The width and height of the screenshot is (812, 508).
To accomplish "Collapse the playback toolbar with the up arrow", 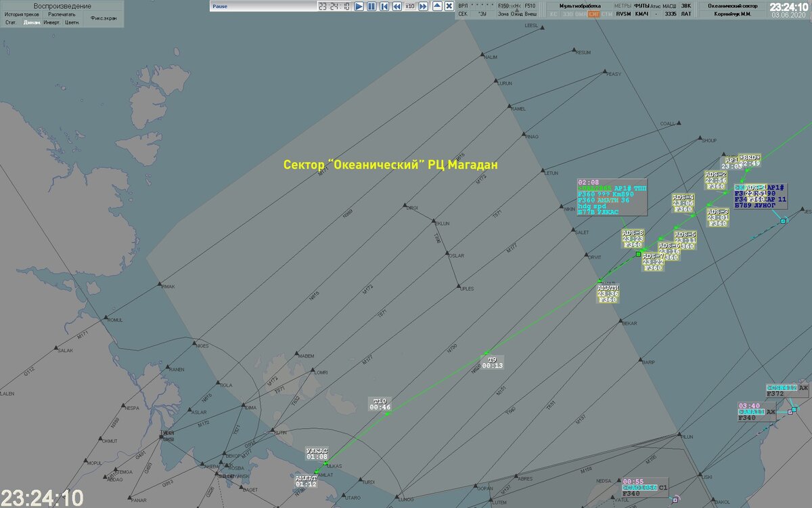I will 437,5.
